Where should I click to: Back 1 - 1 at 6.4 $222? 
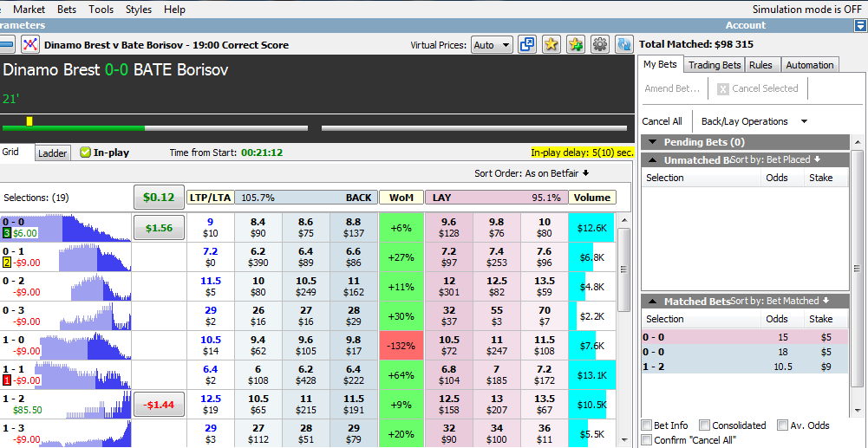[355, 375]
